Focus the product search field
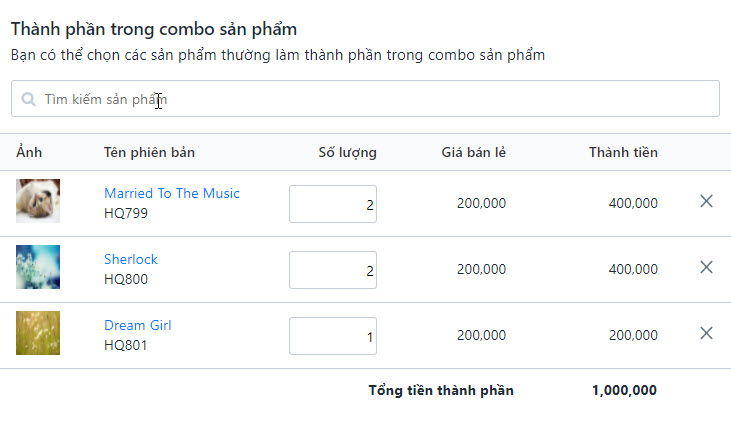 point(365,98)
